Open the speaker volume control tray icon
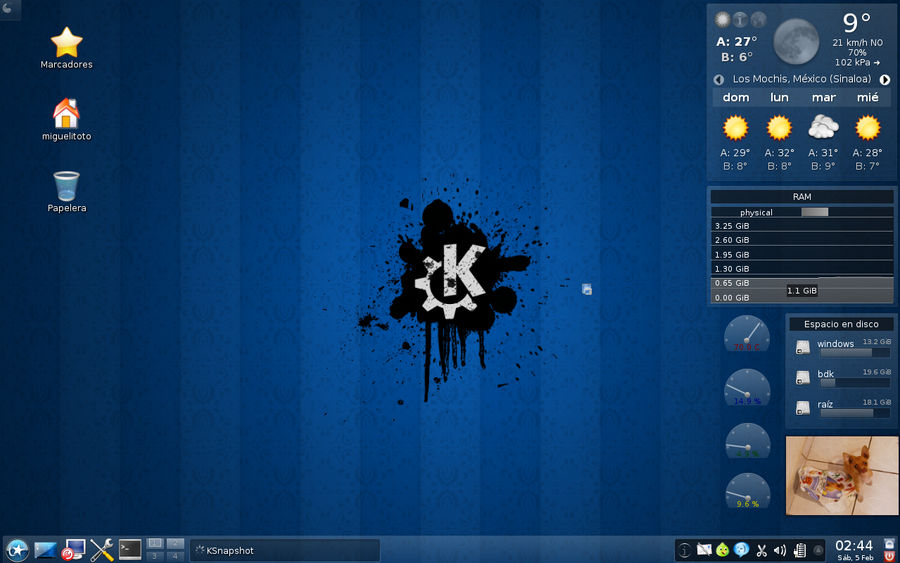 pos(779,550)
